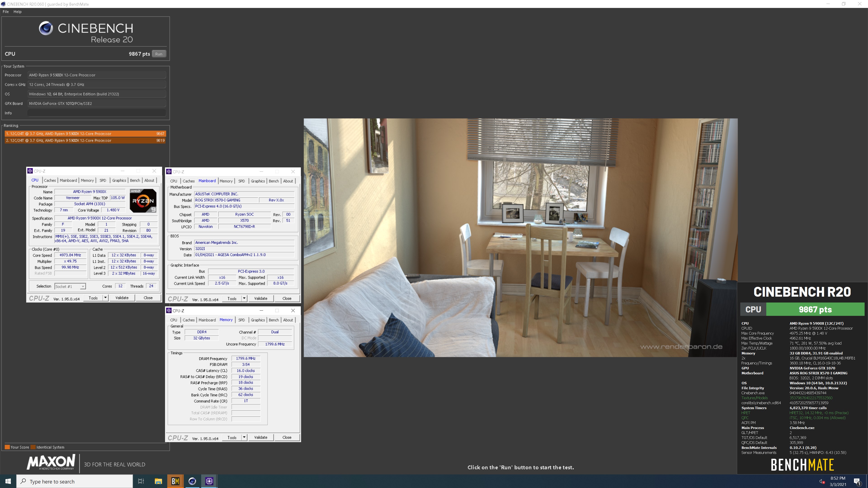The width and height of the screenshot is (868, 488).
Task: Click the Ryzen 9 logo in CPU-Z
Action: (x=143, y=201)
